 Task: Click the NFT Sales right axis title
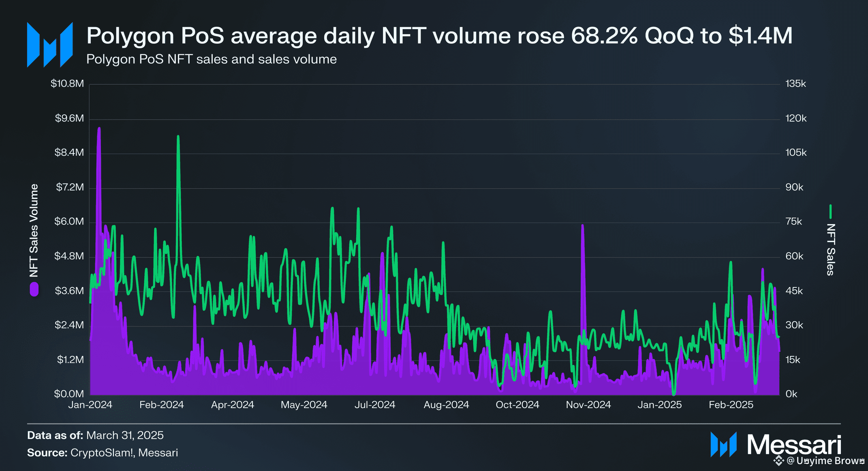pyautogui.click(x=830, y=250)
